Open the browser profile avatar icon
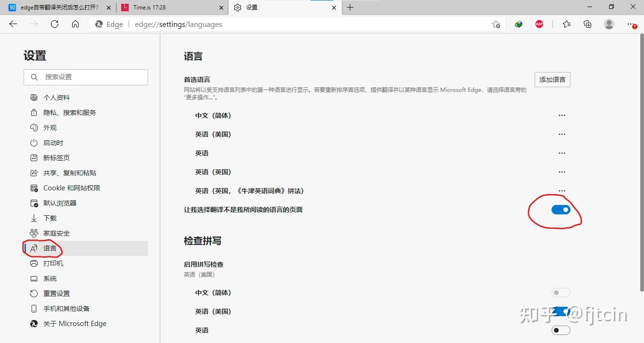This screenshot has width=644, height=343. coord(609,24)
